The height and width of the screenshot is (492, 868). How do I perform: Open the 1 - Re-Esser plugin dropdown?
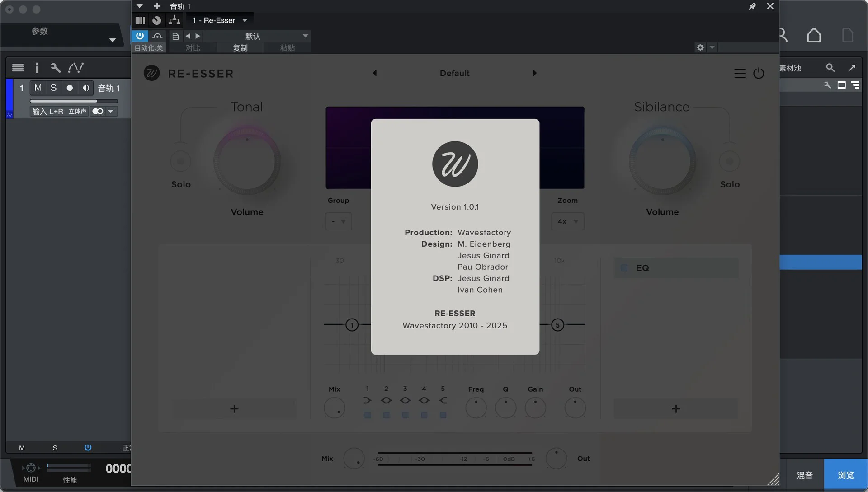click(220, 20)
